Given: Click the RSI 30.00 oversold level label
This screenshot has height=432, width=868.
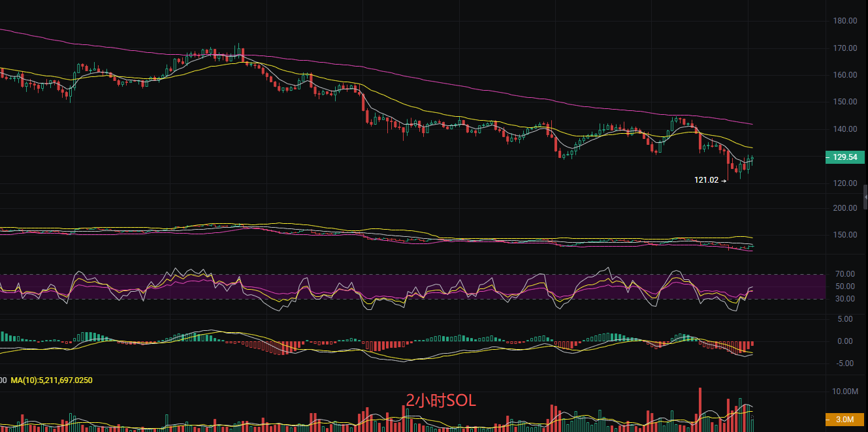Looking at the screenshot, I should point(845,299).
